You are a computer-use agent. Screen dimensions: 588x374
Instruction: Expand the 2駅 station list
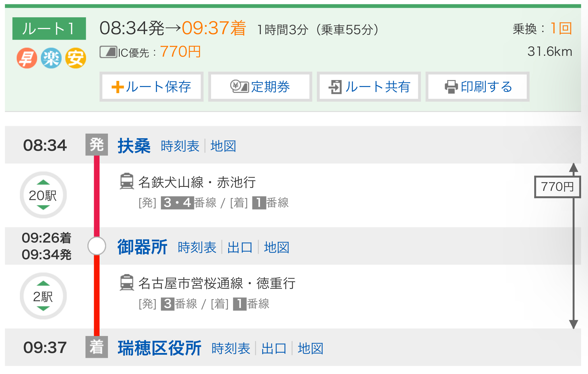43,296
